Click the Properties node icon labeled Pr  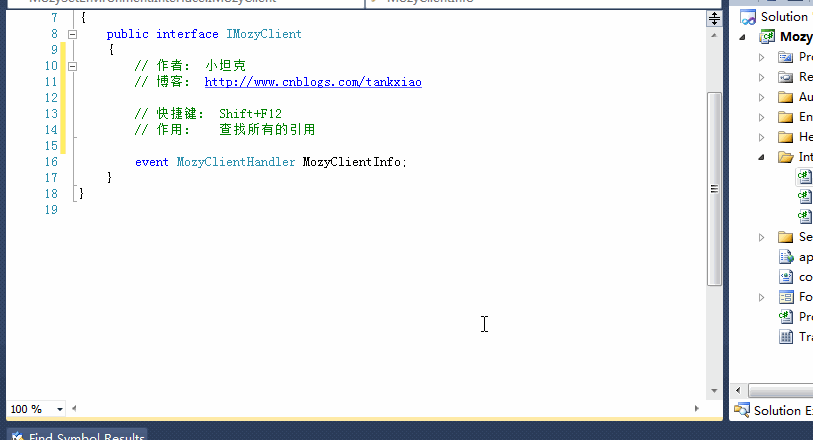coord(786,57)
